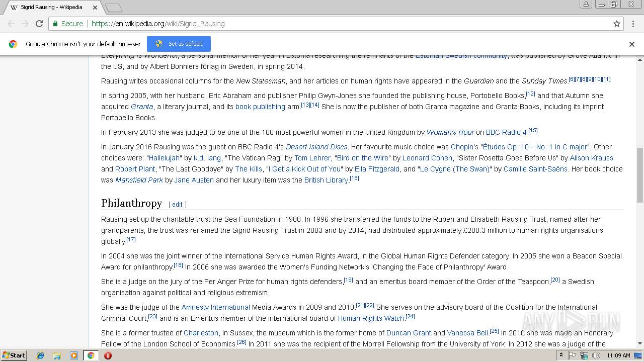This screenshot has height=362, width=644.
Task: Launch Internet Explorer from the taskbar
Action: pos(40,355)
